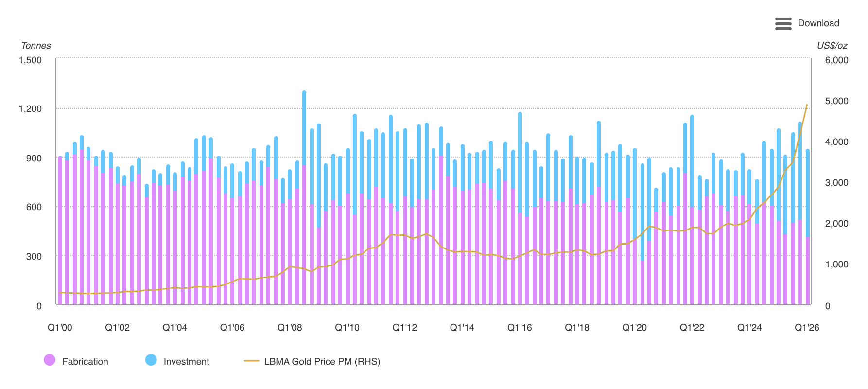868x389 pixels.
Task: Open the hamburger download menu icon
Action: click(x=783, y=23)
